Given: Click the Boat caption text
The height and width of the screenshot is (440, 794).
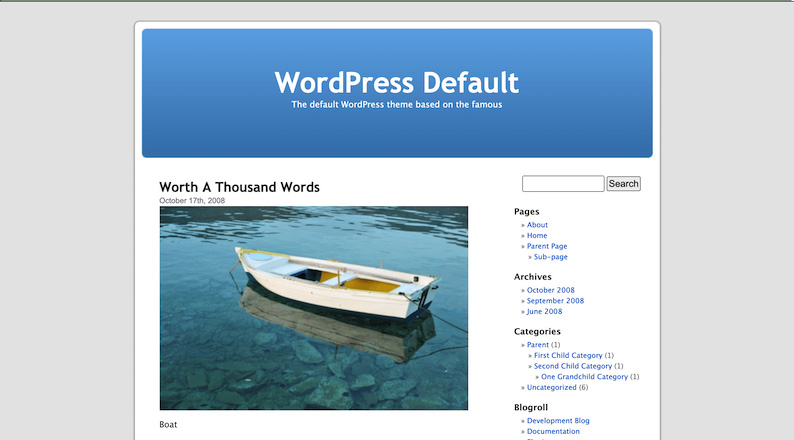Looking at the screenshot, I should [168, 425].
